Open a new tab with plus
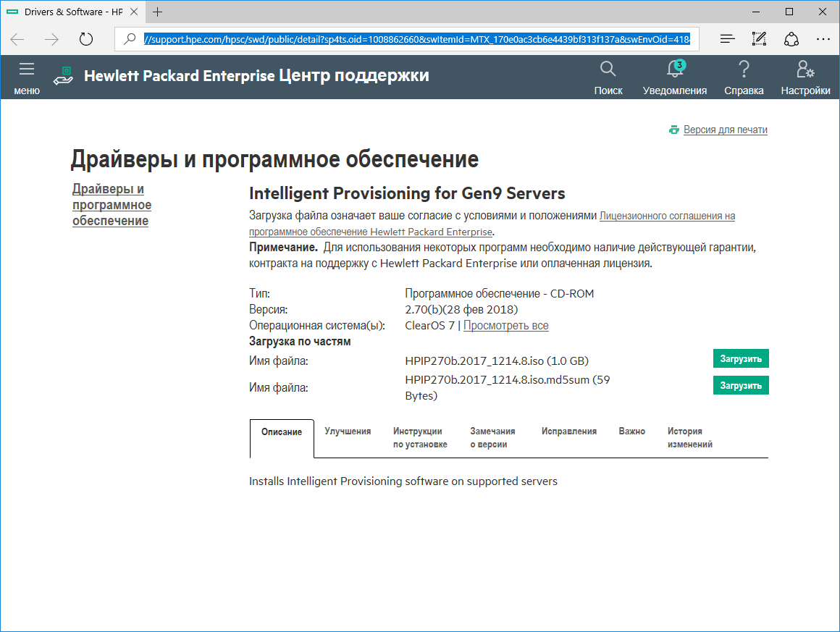The width and height of the screenshot is (840, 632). (x=158, y=12)
